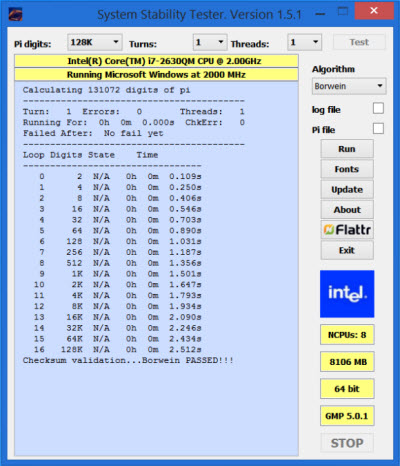The image size is (400, 466).
Task: Open the Turns dropdown
Action: [210, 42]
